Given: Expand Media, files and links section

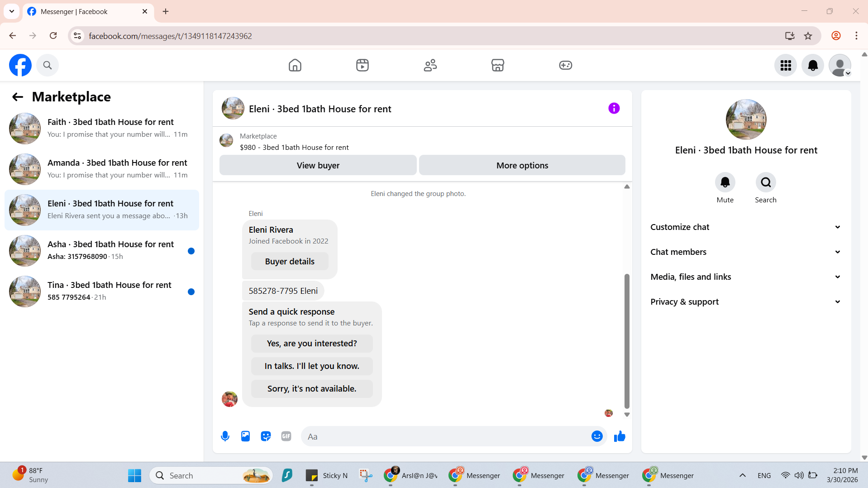Looking at the screenshot, I should pyautogui.click(x=746, y=277).
